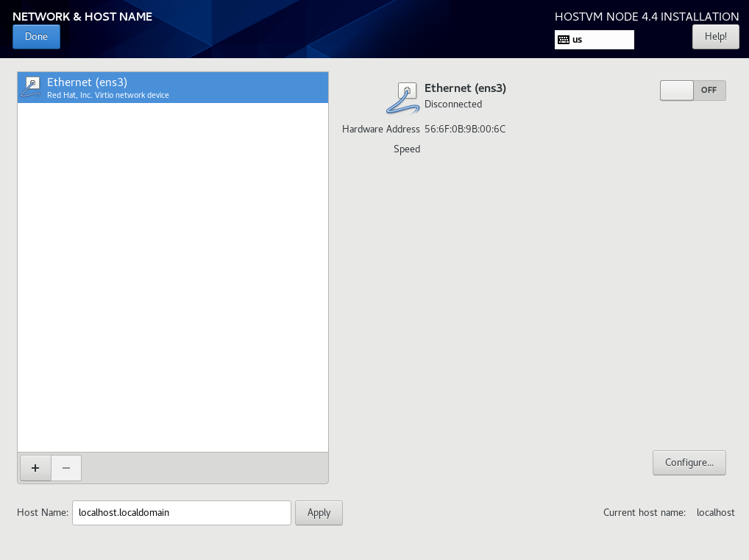Viewport: 749px width, 560px height.
Task: Click into the Host Name text field
Action: click(x=182, y=513)
